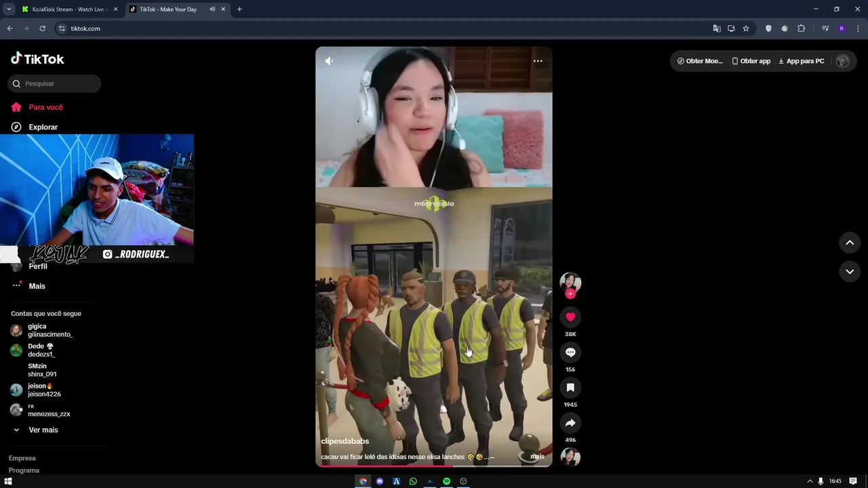The width and height of the screenshot is (868, 488).
Task: Open Extensions puzzle icon
Action: coord(801,28)
